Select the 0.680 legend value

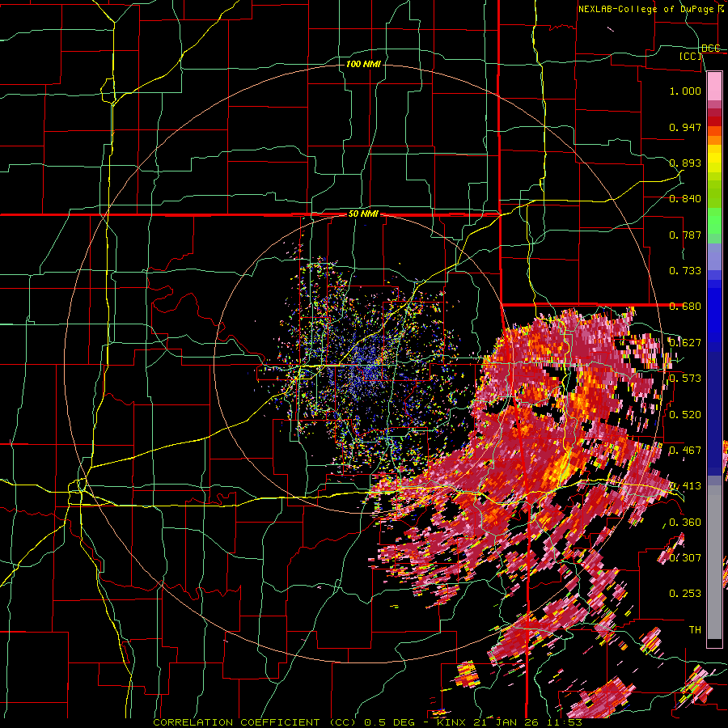click(x=685, y=307)
